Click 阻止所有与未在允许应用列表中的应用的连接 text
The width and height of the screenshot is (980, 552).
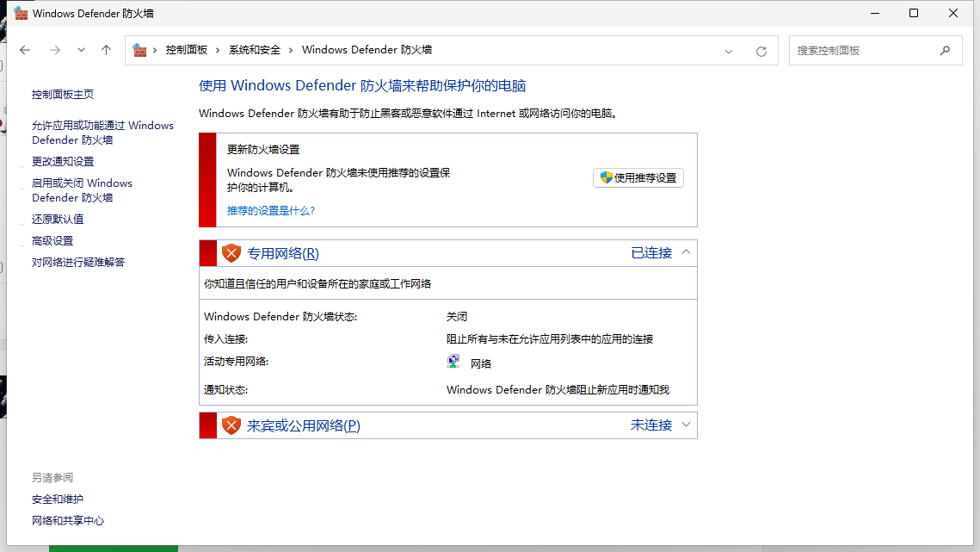click(x=550, y=339)
